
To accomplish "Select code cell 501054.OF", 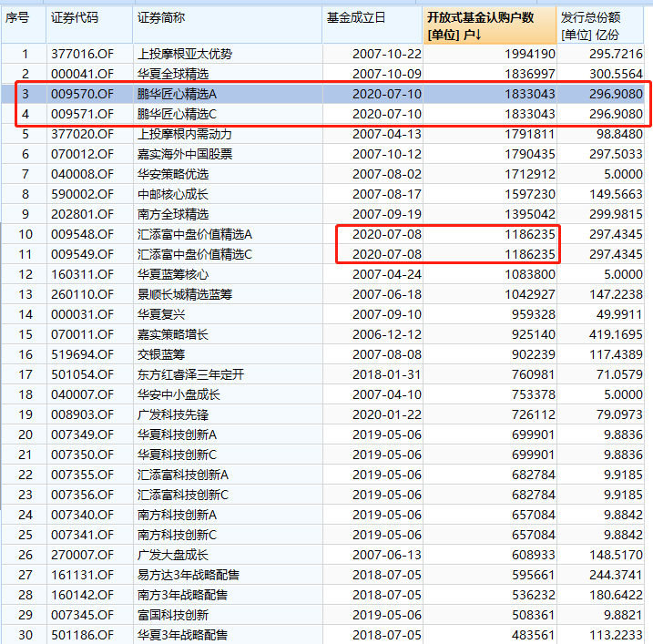I will pyautogui.click(x=83, y=374).
